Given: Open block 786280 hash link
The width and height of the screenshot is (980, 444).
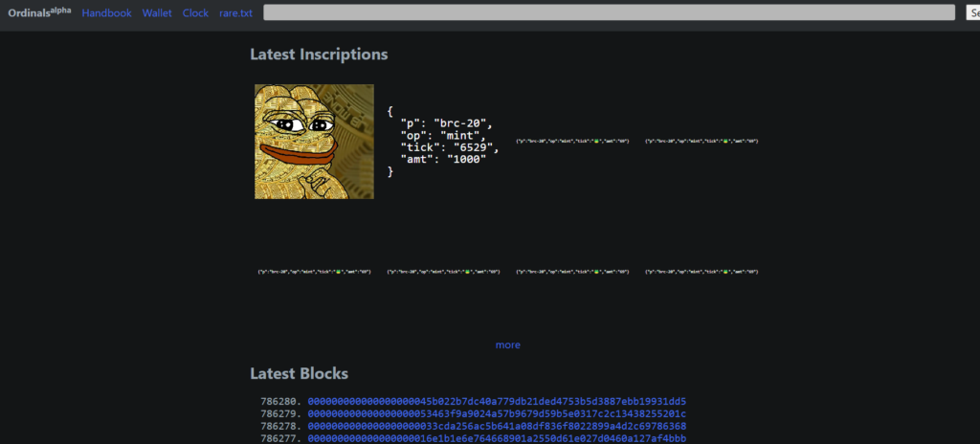Looking at the screenshot, I should click(x=497, y=402).
